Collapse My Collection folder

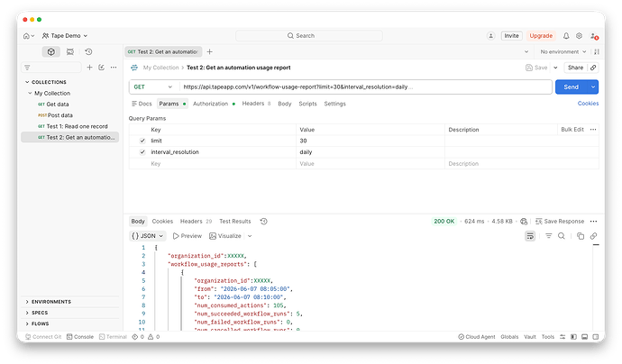point(30,93)
